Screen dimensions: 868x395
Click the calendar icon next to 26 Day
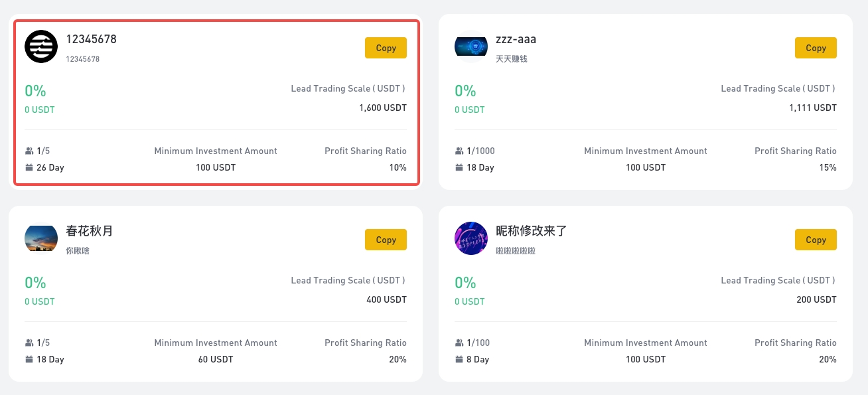(x=29, y=167)
